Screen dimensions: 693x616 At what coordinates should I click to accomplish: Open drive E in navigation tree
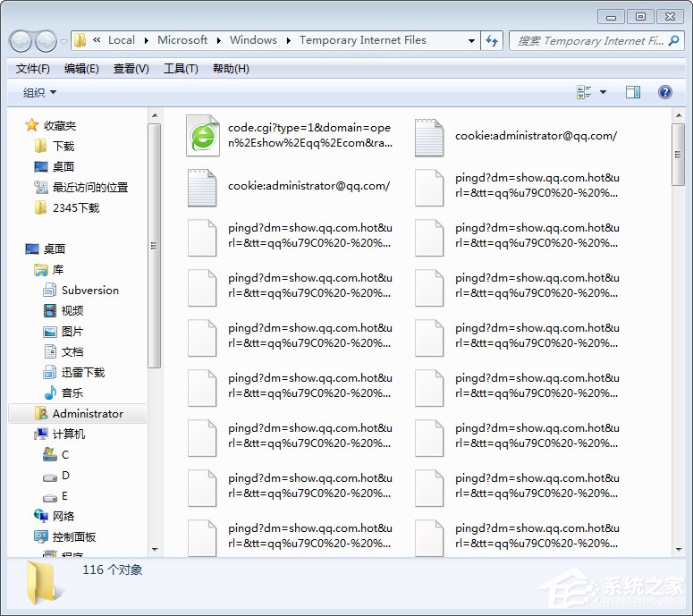tap(55, 496)
